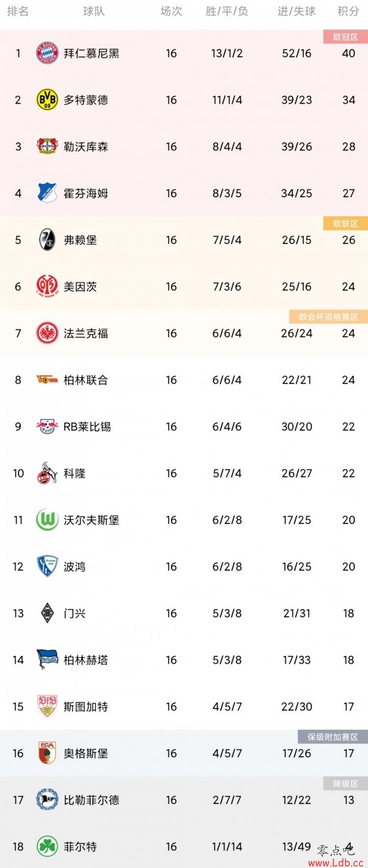
Task: Click the Bayern Munich club logo
Action: point(47,53)
